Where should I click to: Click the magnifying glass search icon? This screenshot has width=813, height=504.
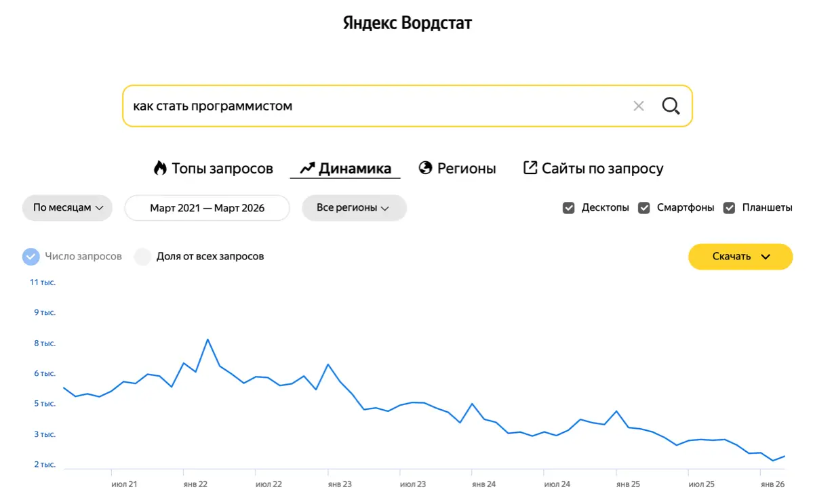671,106
